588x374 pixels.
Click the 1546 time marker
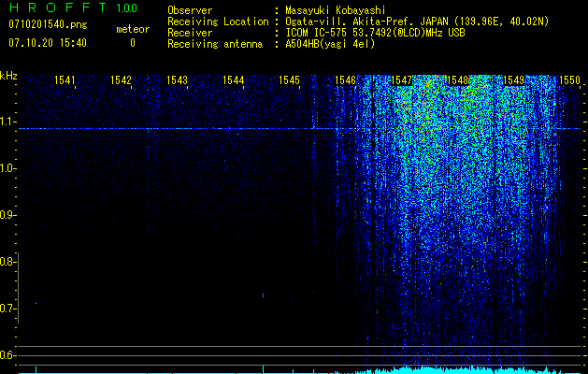[345, 79]
